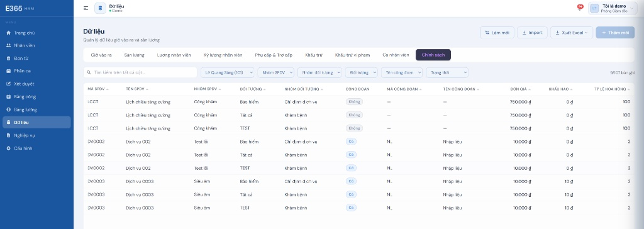Open Trạng thái filter dropdown

[x=447, y=72]
